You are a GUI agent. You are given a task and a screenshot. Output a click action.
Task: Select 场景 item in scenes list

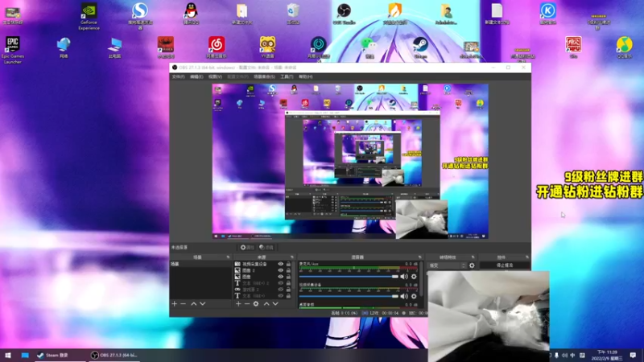200,264
